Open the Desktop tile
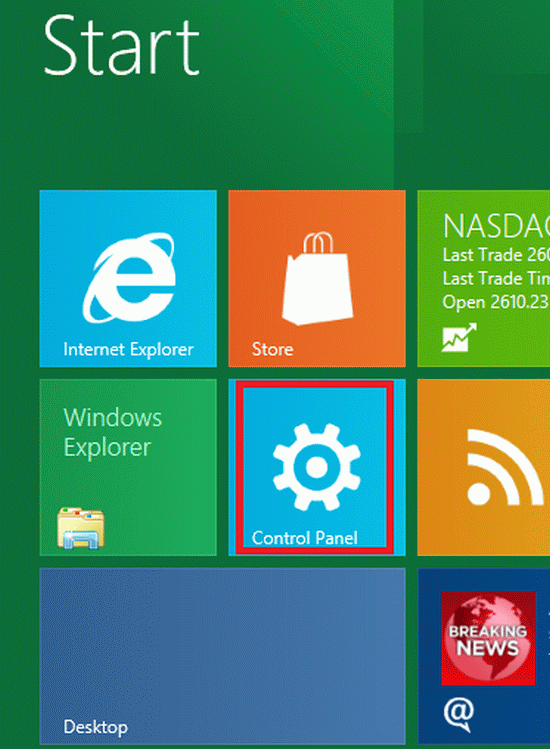The width and height of the screenshot is (550, 749). (x=223, y=656)
